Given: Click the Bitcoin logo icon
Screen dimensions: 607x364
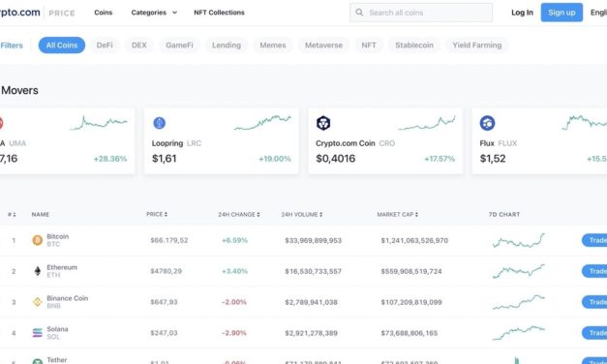Looking at the screenshot, I should [x=37, y=240].
